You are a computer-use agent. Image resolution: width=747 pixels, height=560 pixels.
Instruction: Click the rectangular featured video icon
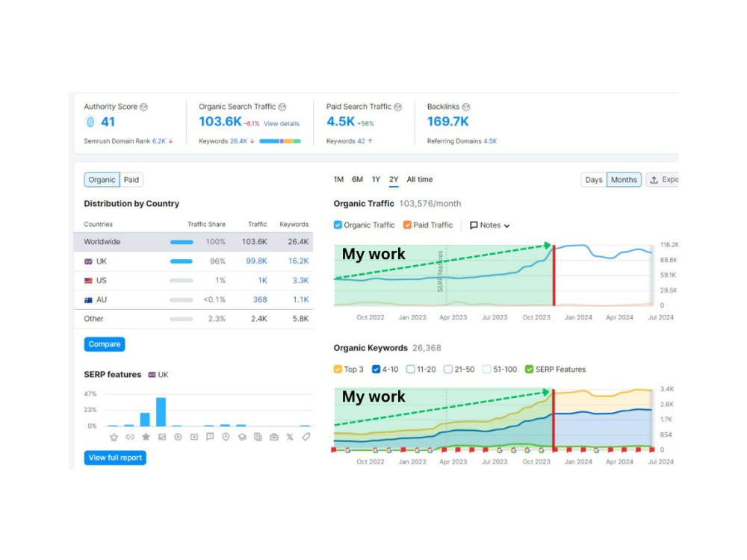click(x=194, y=437)
